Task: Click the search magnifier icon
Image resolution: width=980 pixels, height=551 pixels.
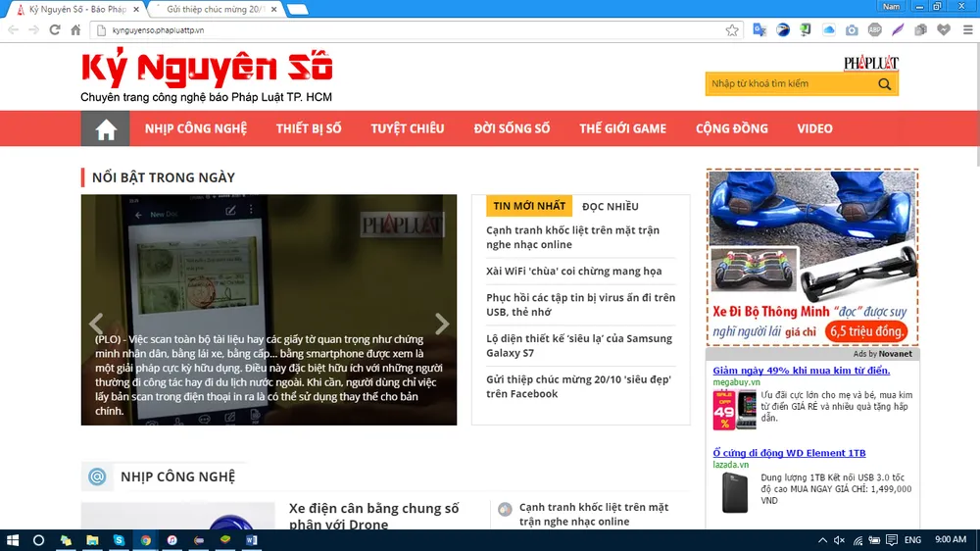Action: pyautogui.click(x=884, y=83)
